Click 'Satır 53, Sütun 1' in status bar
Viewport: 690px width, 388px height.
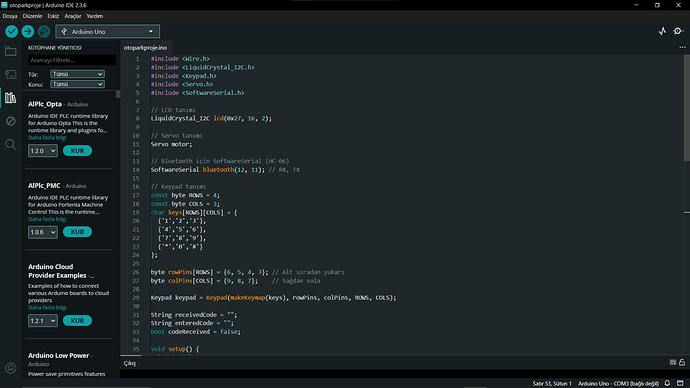552,384
